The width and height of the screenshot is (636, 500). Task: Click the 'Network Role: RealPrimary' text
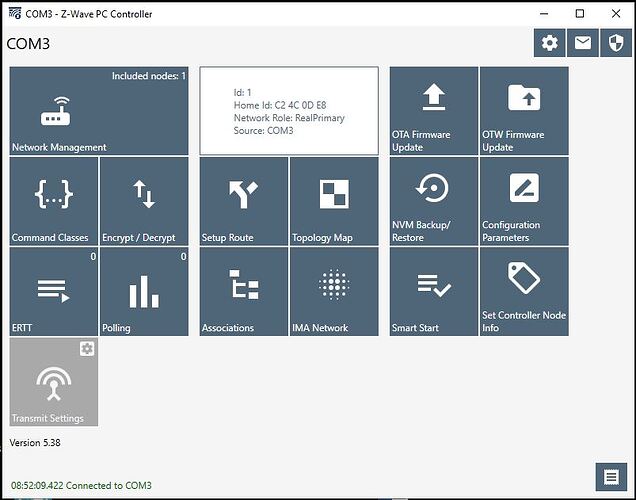pyautogui.click(x=289, y=118)
